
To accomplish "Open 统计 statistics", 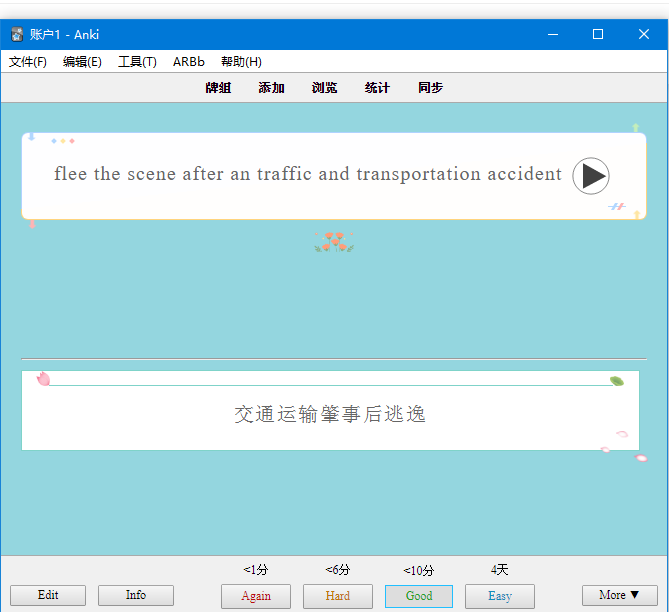I will click(377, 87).
